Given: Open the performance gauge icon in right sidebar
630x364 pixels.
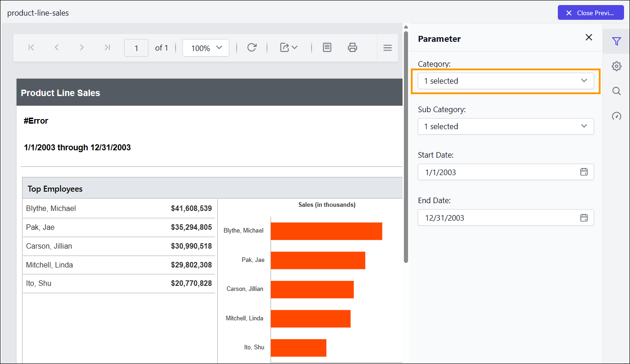Looking at the screenshot, I should 616,116.
